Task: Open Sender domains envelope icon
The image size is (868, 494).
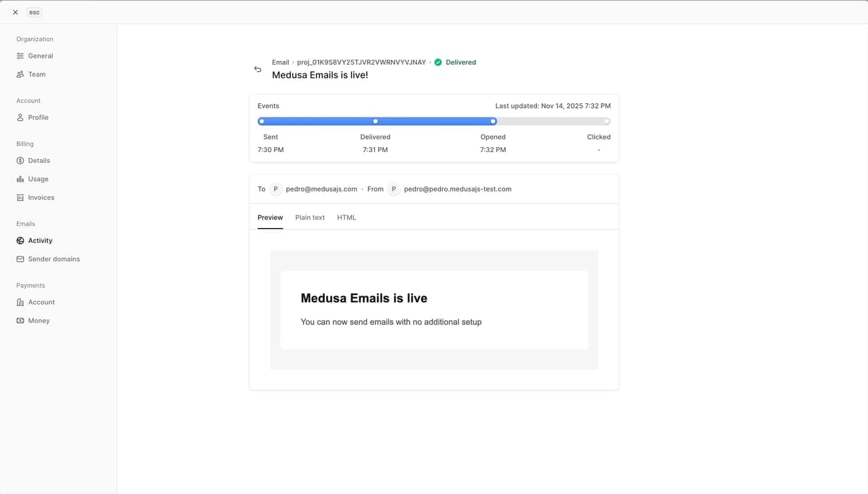Action: [x=20, y=259]
